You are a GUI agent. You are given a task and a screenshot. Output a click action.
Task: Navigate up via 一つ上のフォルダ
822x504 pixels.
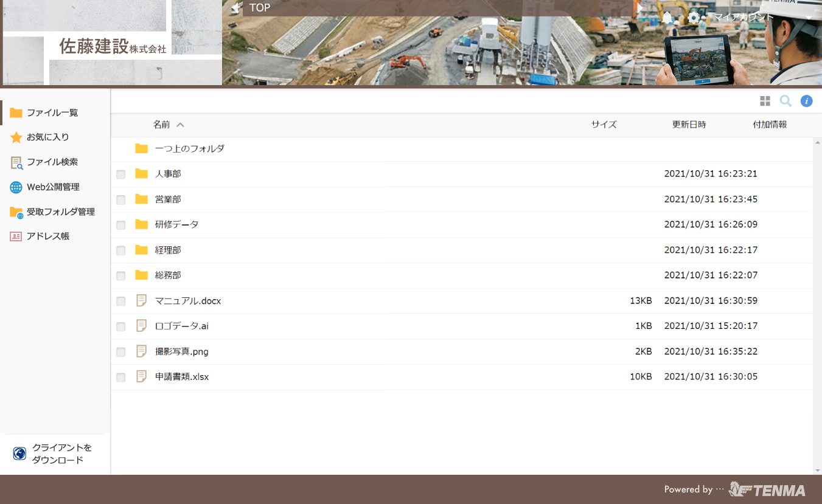tap(189, 148)
